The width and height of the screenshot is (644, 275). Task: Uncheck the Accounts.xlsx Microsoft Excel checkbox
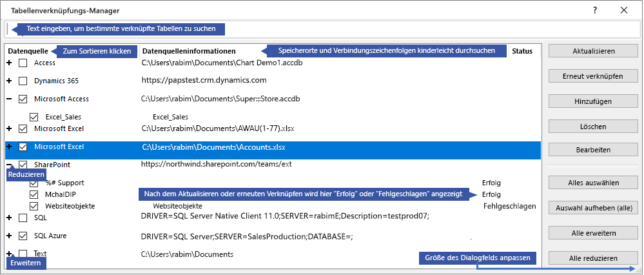[23, 147]
